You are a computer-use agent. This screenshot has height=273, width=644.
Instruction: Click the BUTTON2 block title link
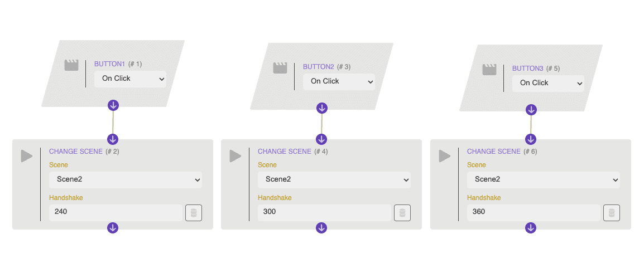pyautogui.click(x=318, y=67)
